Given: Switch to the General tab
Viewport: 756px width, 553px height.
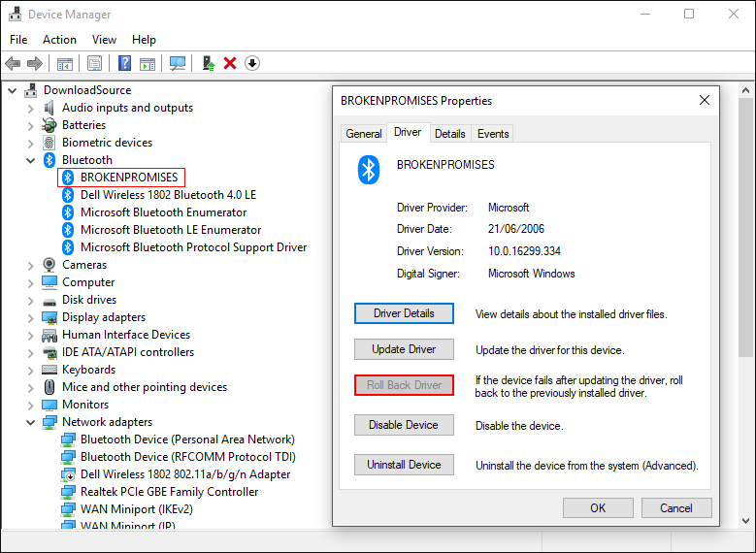Looking at the screenshot, I should pos(364,134).
